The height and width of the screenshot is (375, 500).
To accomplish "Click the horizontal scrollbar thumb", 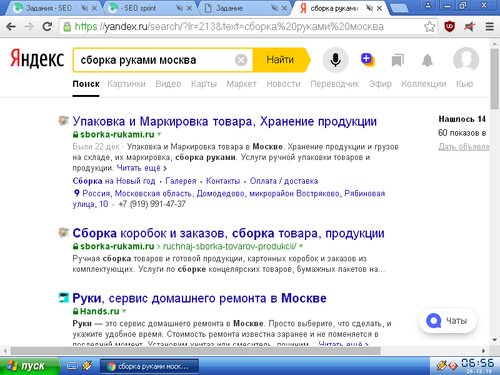I will coord(196,351).
